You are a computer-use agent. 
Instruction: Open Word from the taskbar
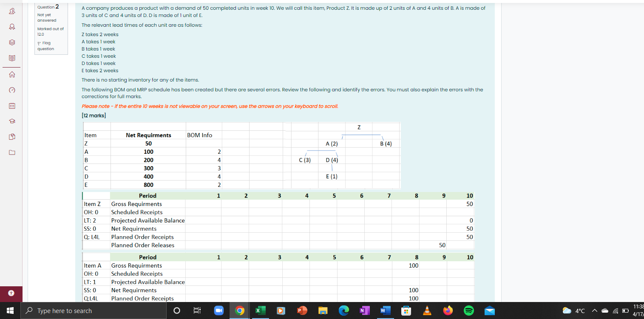coord(385,311)
